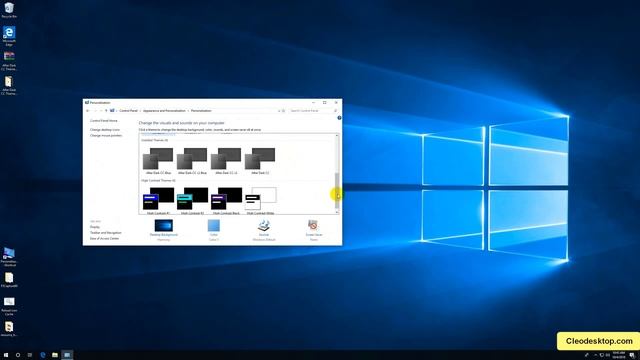Apply the High Contrast #2 theme
Screen dimensions: 640x360
192,200
